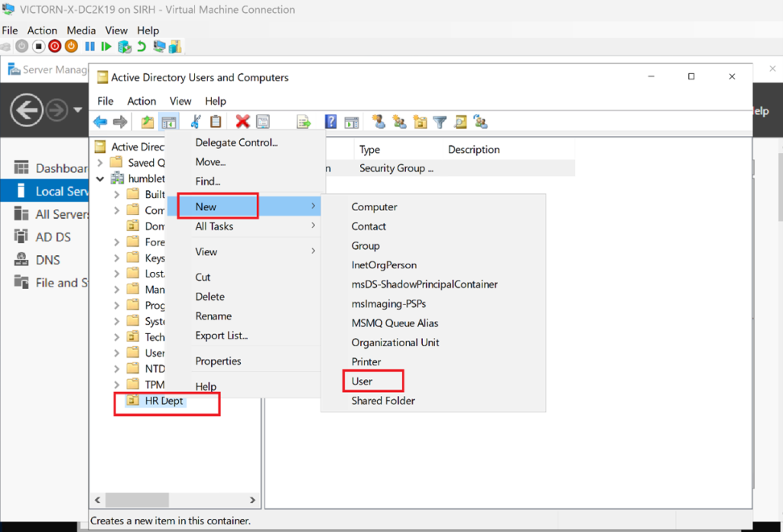Click the grey Forward arrow in ADUC toolbar
Image resolution: width=783 pixels, height=532 pixels.
click(x=120, y=122)
